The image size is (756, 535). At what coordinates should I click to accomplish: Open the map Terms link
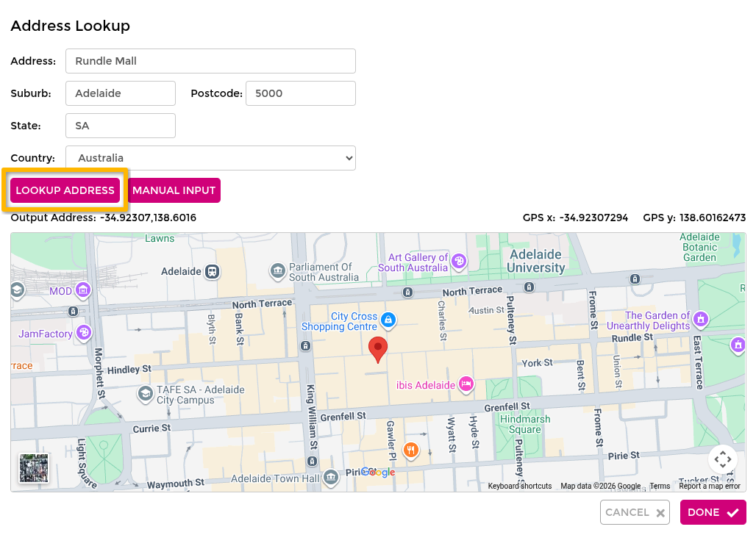pyautogui.click(x=660, y=486)
